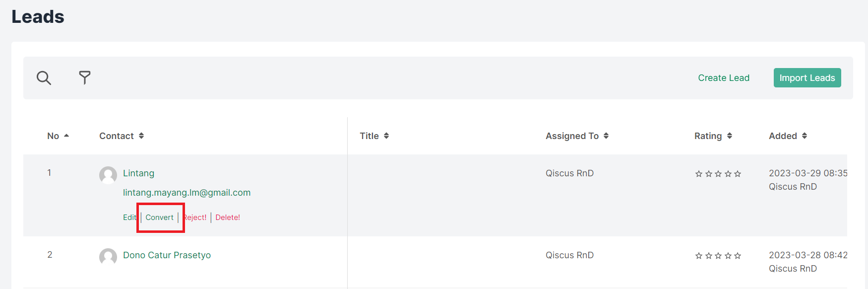Click Lintang's avatar icon

(x=108, y=175)
